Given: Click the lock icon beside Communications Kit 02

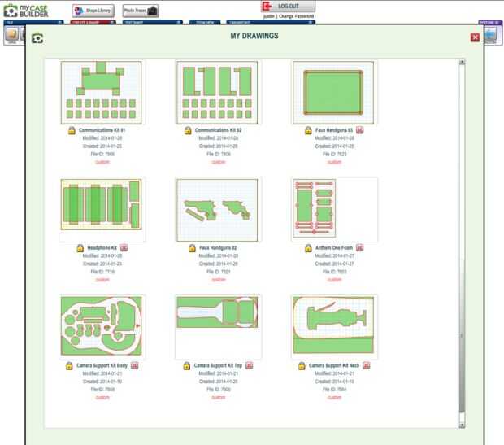Looking at the screenshot, I should point(188,130).
